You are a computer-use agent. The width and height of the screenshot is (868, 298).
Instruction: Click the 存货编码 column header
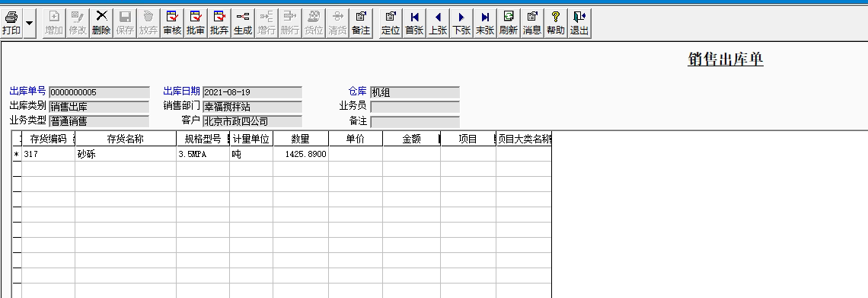tap(48, 139)
